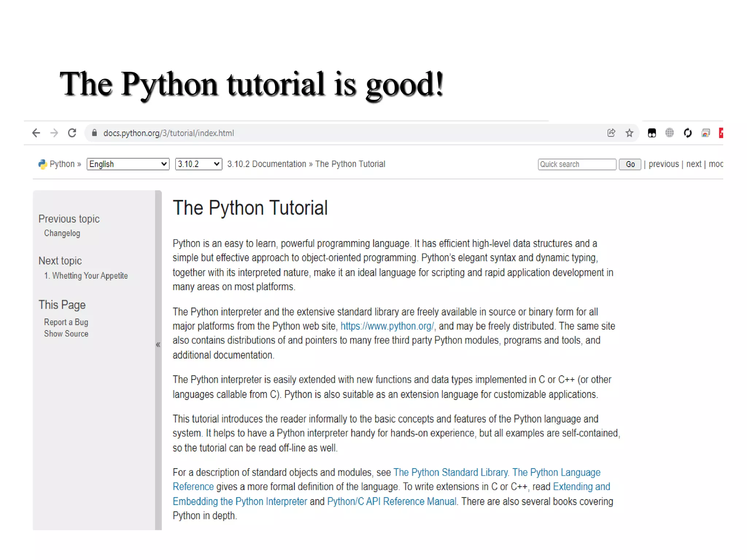Click the Next topic sidebar heading
The width and height of the screenshot is (747, 560).
[x=60, y=261]
